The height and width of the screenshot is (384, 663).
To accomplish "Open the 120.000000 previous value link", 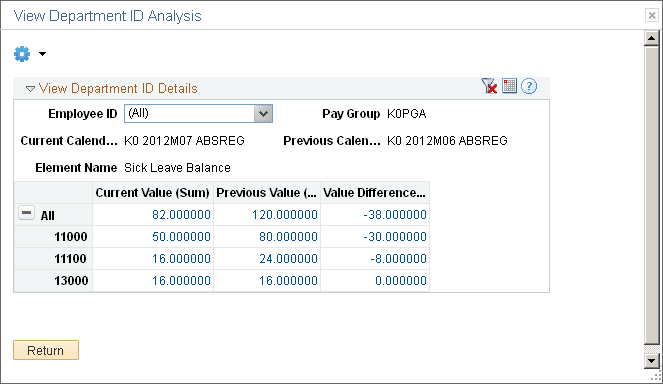I will (x=285, y=214).
